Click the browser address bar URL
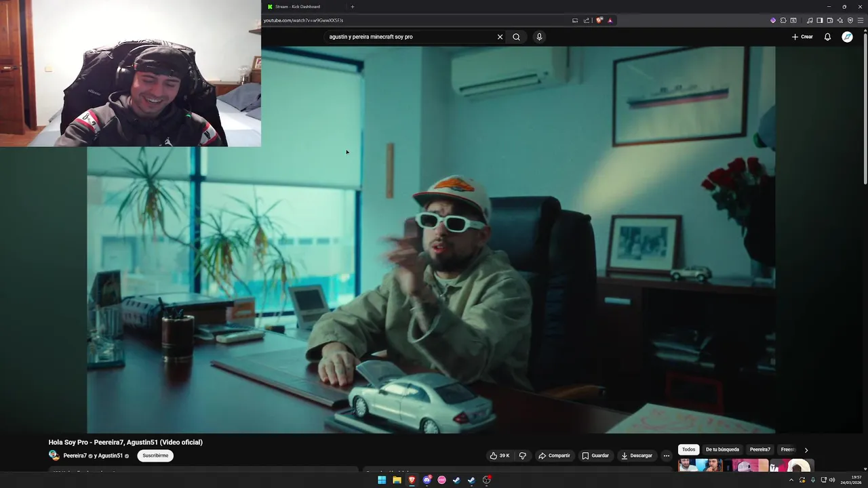This screenshot has height=488, width=868. (x=303, y=20)
